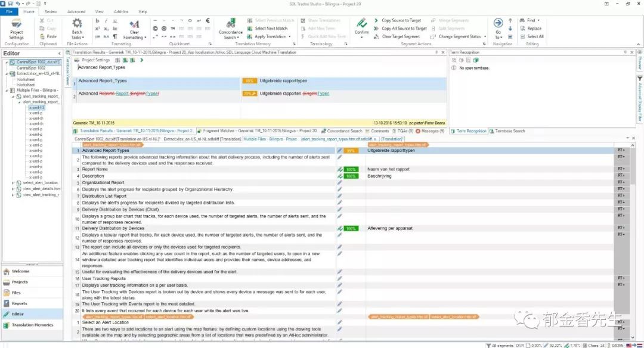Open the CentralSpot 1002_dut.xlf document tab

pyautogui.click(x=117, y=139)
